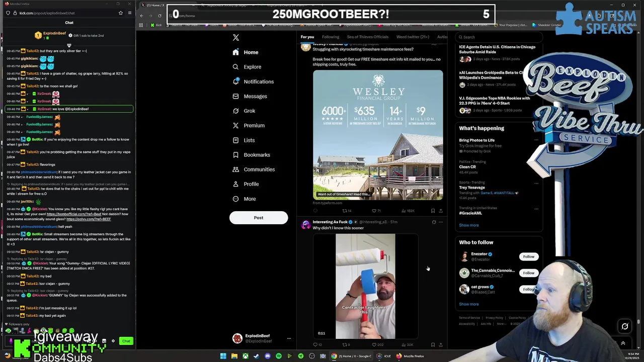Open Messages in X sidebar
This screenshot has height=362, width=644.
pos(250,96)
